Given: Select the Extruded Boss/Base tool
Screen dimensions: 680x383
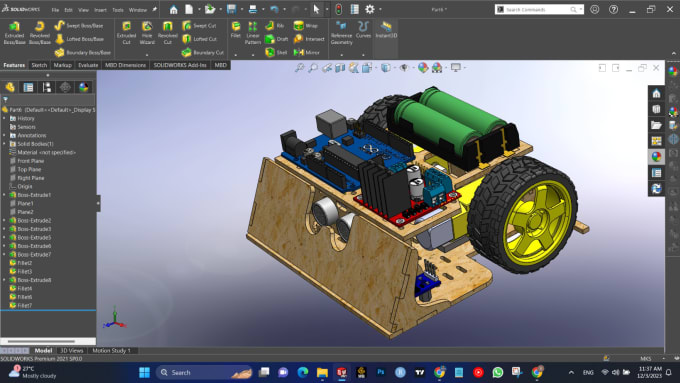Looking at the screenshot, I should pyautogui.click(x=14, y=33).
